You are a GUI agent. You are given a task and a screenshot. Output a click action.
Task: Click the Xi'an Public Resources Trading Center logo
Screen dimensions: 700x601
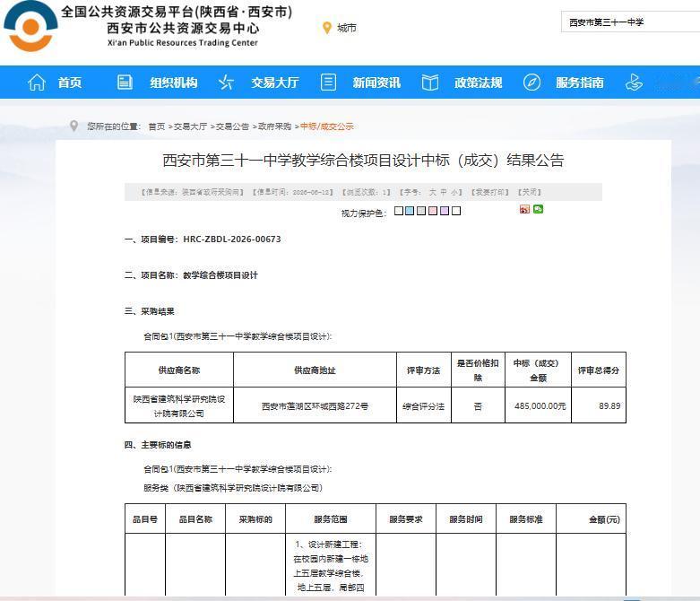click(x=30, y=26)
